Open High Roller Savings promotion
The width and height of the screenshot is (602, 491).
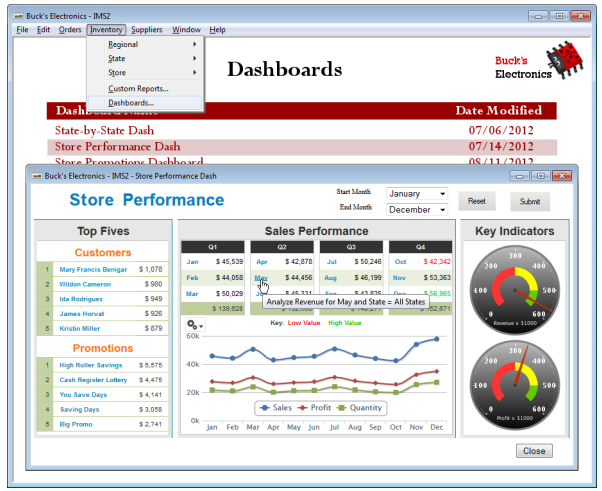click(x=91, y=365)
